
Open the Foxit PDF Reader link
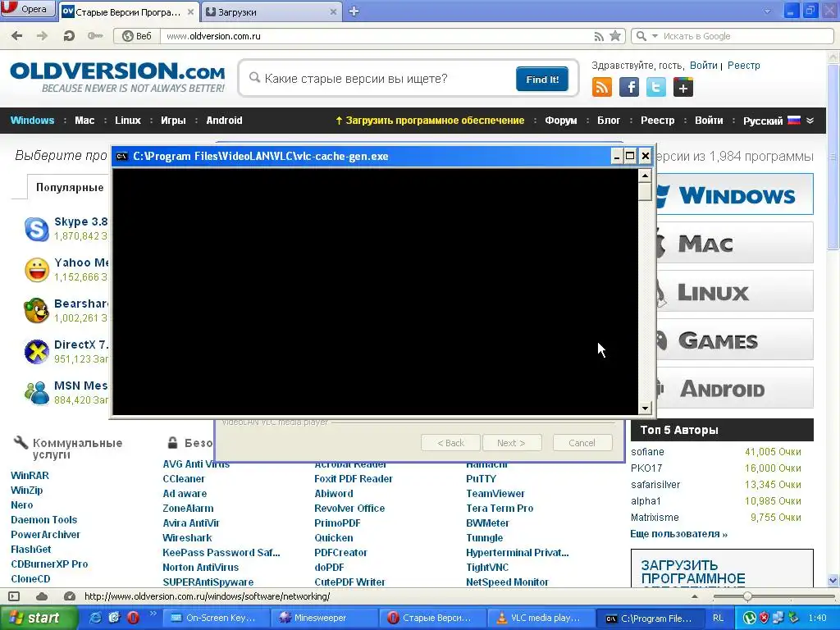[353, 479]
